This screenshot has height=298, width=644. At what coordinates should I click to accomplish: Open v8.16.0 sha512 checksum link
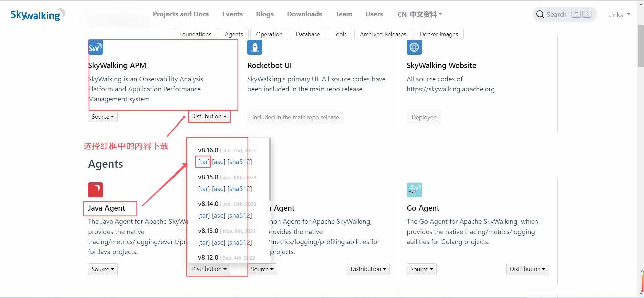[x=240, y=162]
